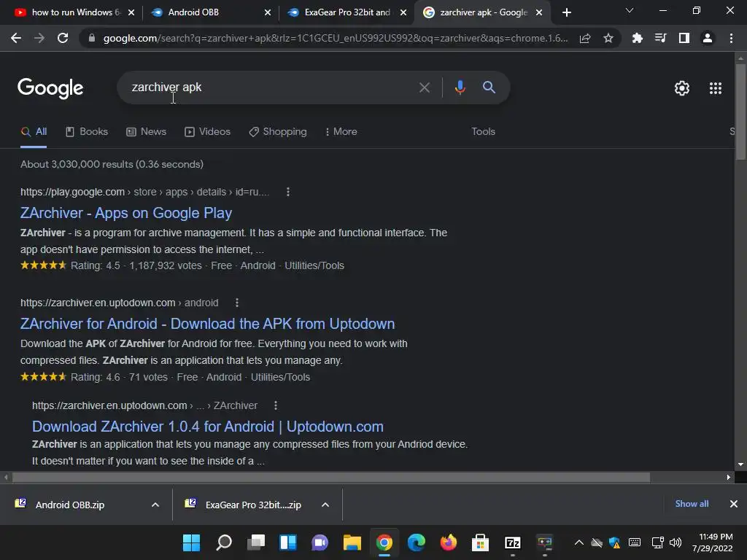Bookmark this page with the star icon
Viewport: 747px width, 560px height.
tap(608, 38)
